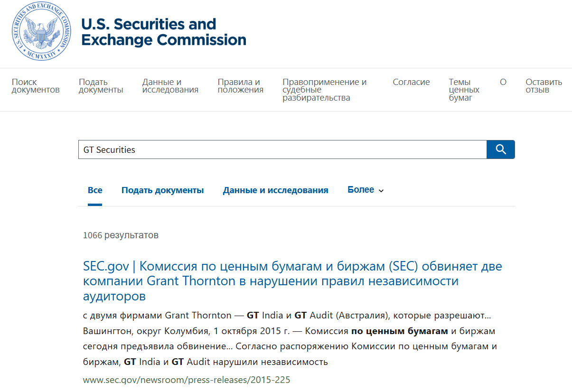Viewport: 572px width, 392px height.
Task: Open the "Согласие" navigation item
Action: click(411, 82)
